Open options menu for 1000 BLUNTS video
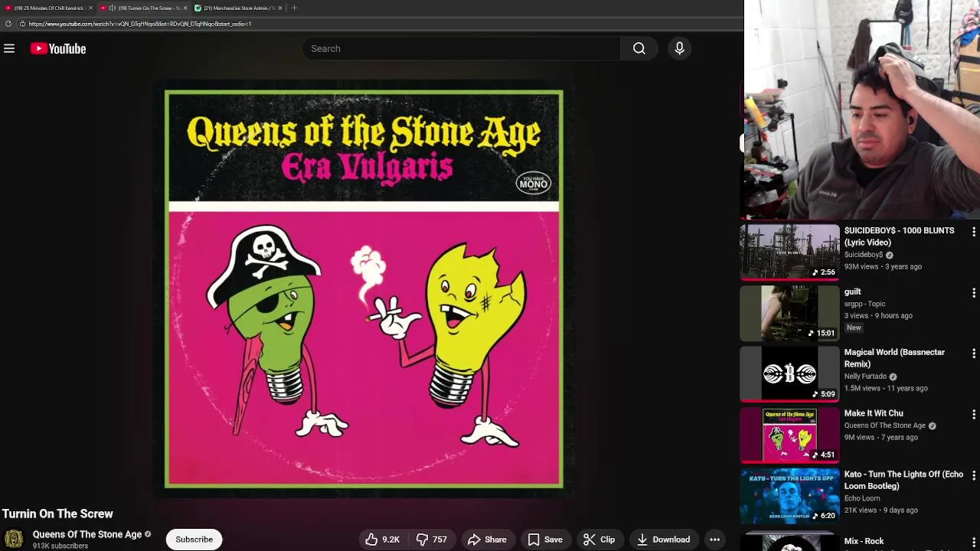Screen dimensions: 980x551 coord(974,231)
